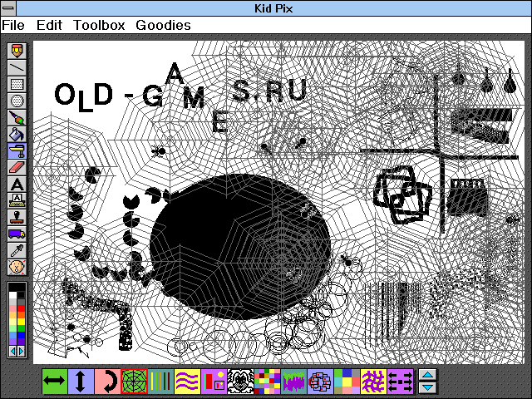Open the Goodies menu
Image resolution: width=532 pixels, height=399 pixels.
pos(163,26)
